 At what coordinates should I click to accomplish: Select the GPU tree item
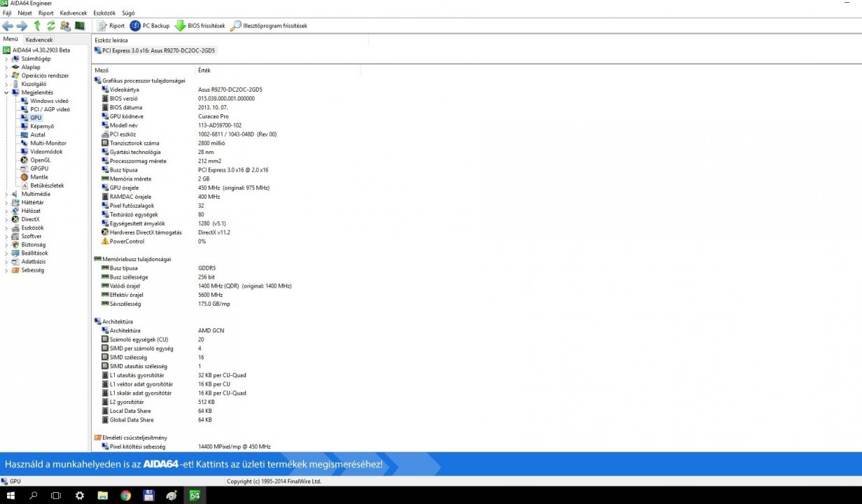click(36, 118)
